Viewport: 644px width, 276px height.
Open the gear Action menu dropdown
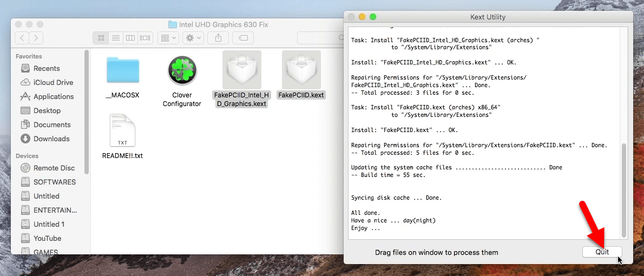pos(193,38)
